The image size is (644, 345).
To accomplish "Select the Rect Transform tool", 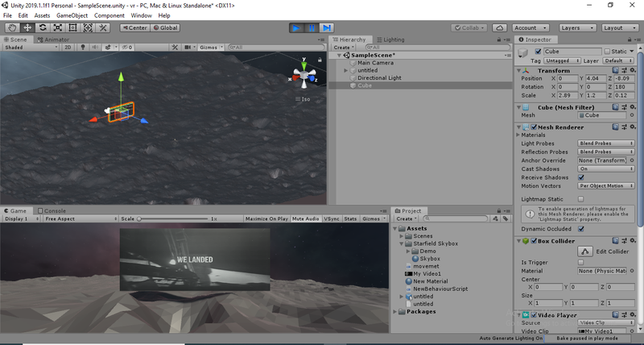I will 73,27.
